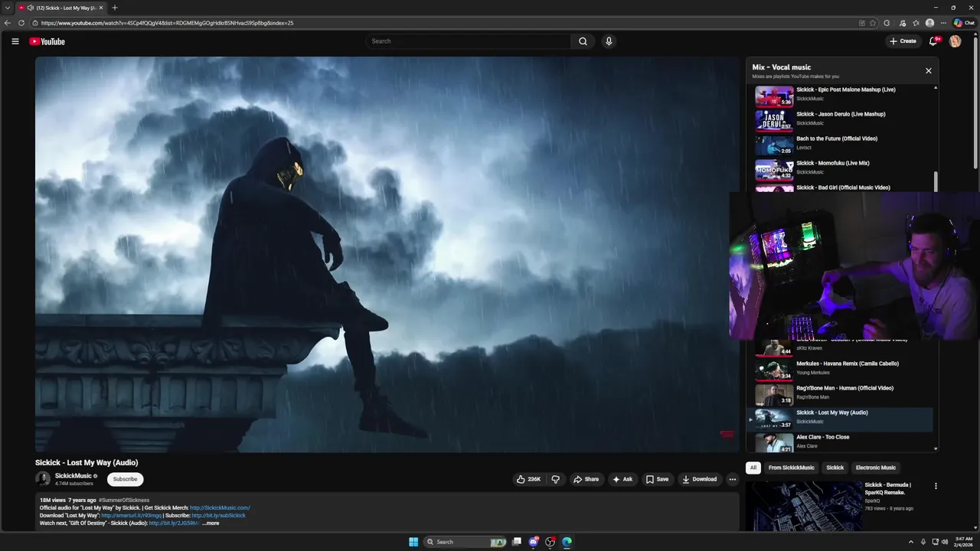Click the video player to pause
Screen dimensions: 980x551
coord(387,254)
